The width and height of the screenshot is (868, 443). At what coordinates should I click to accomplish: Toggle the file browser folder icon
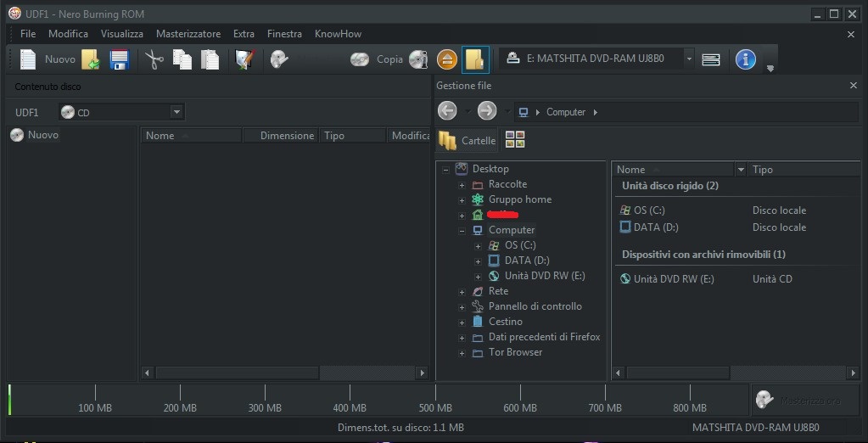(x=475, y=59)
